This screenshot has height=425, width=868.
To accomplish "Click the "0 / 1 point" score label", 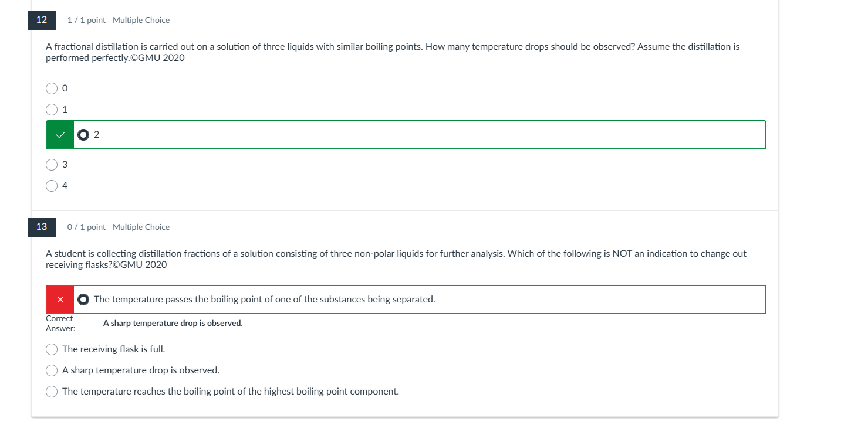I will [86, 227].
